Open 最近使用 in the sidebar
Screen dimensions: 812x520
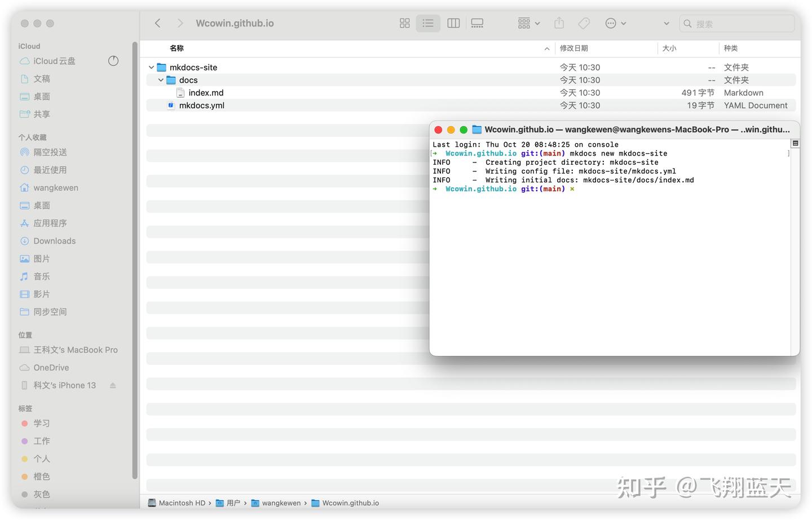pyautogui.click(x=50, y=170)
